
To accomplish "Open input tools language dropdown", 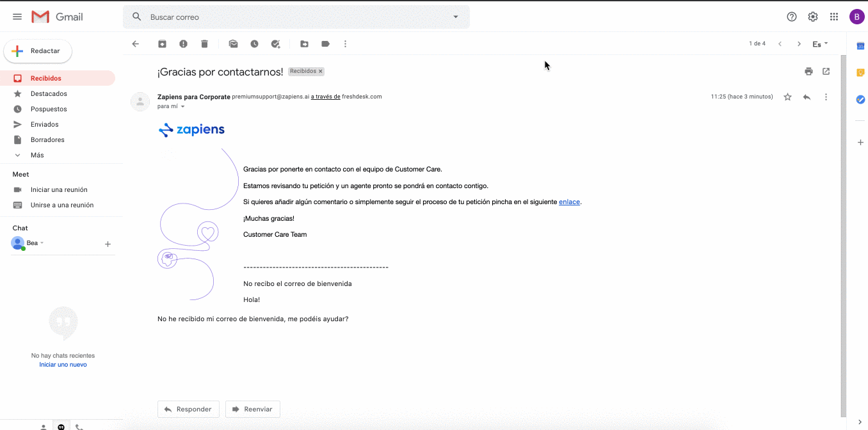I will click(820, 44).
